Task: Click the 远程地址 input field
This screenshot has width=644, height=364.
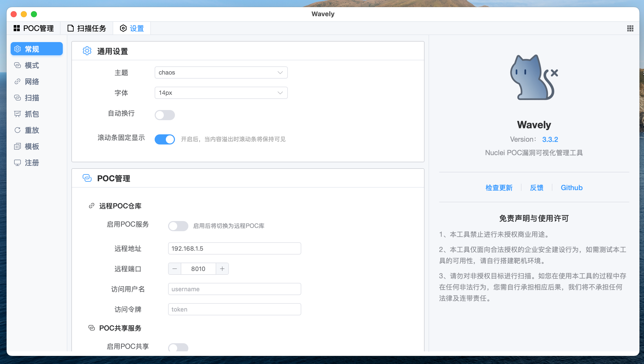Action: pos(234,248)
